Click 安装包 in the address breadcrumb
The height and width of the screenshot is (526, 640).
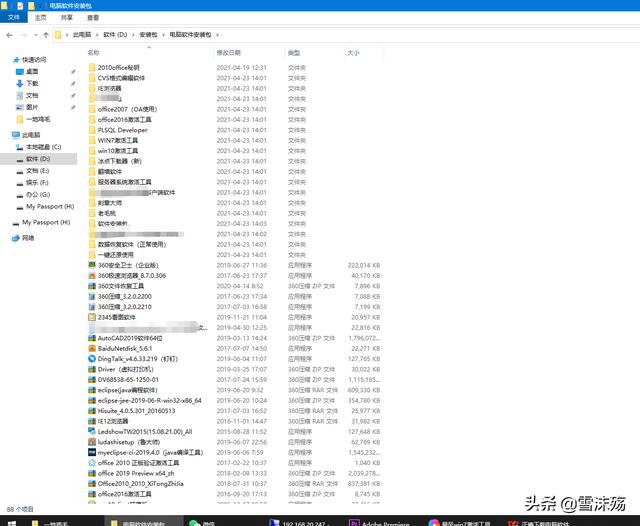pyautogui.click(x=148, y=35)
